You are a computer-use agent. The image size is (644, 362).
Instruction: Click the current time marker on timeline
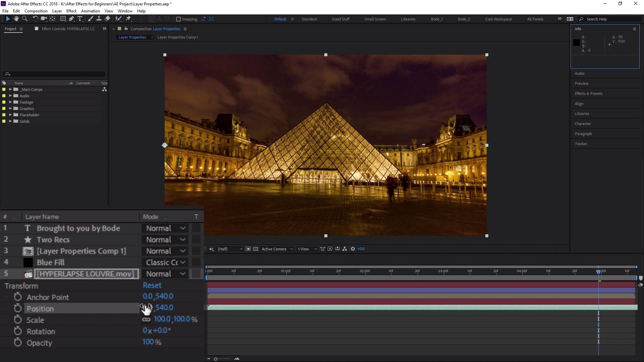pos(598,271)
